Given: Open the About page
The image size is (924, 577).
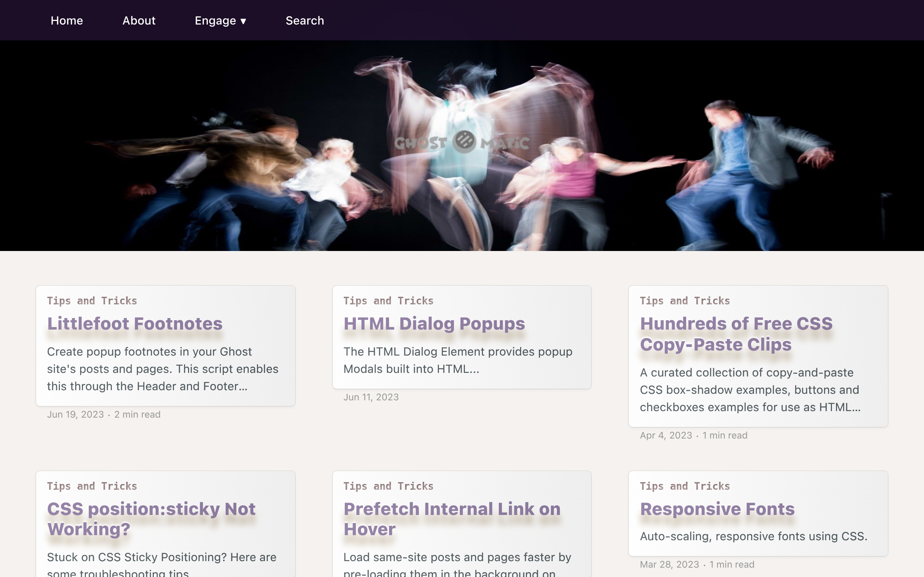Looking at the screenshot, I should coord(139,21).
